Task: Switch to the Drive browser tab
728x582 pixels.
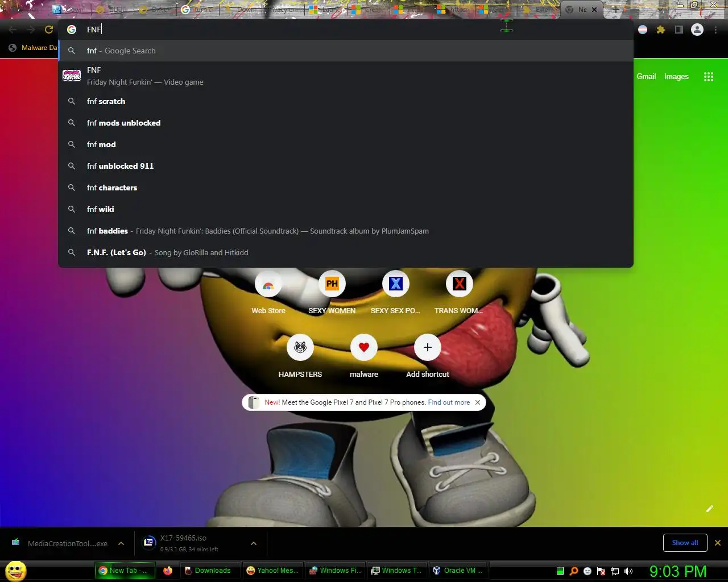Action: point(155,10)
